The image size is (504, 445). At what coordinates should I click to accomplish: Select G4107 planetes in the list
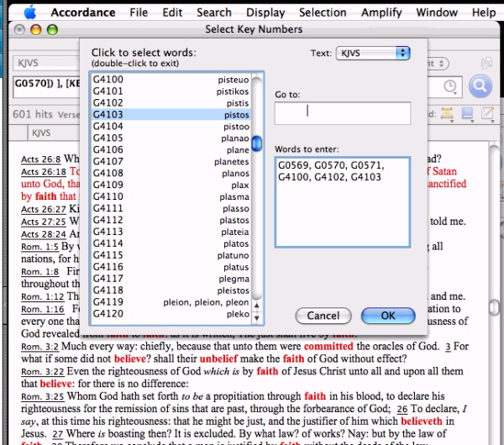(x=171, y=161)
